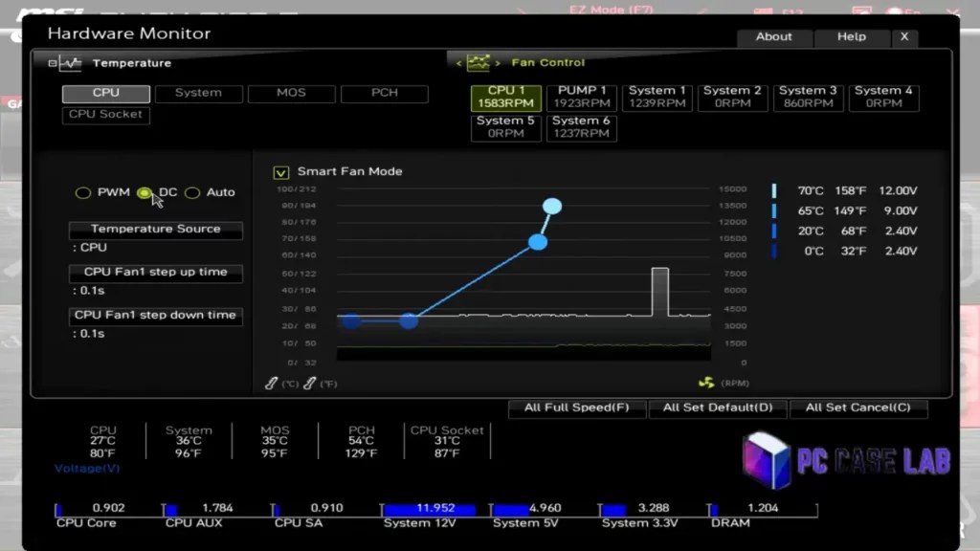Uncheck the Smart Fan Mode checkbox
Image resolution: width=980 pixels, height=551 pixels.
(x=280, y=172)
